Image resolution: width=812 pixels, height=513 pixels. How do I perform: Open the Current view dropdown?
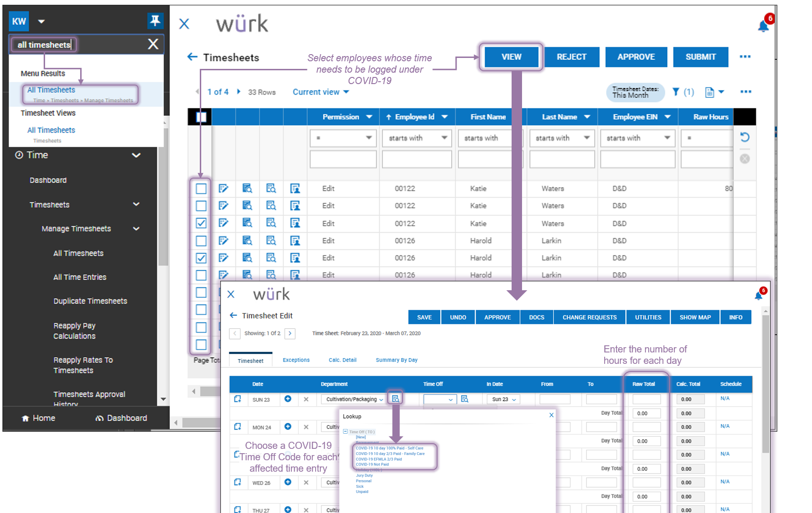point(321,92)
